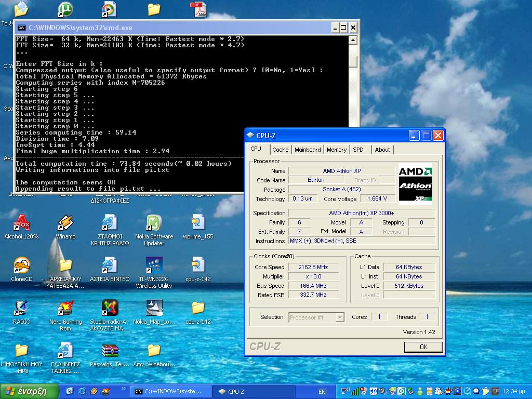532x399 pixels.
Task: Open the Alcohol 120% desktop icon
Action: (x=21, y=222)
